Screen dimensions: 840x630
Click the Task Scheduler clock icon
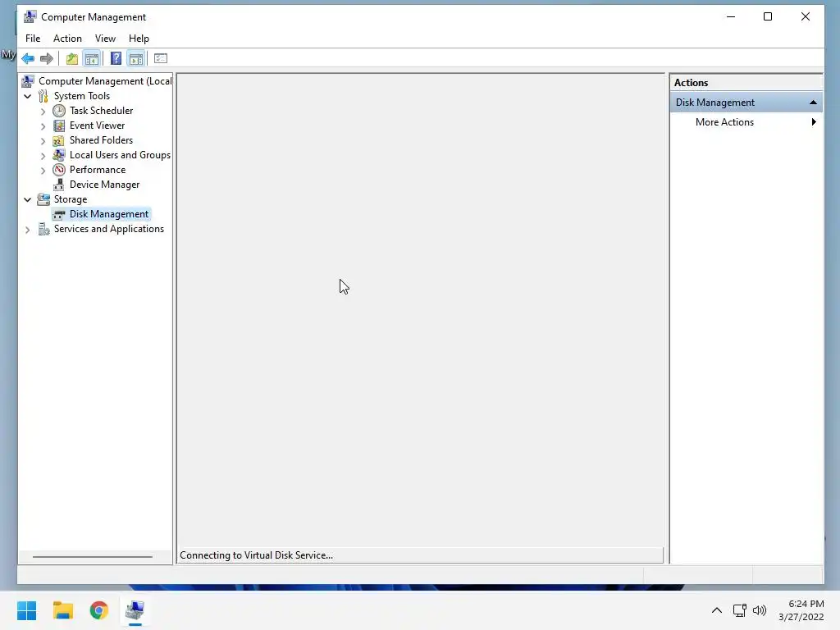click(59, 111)
